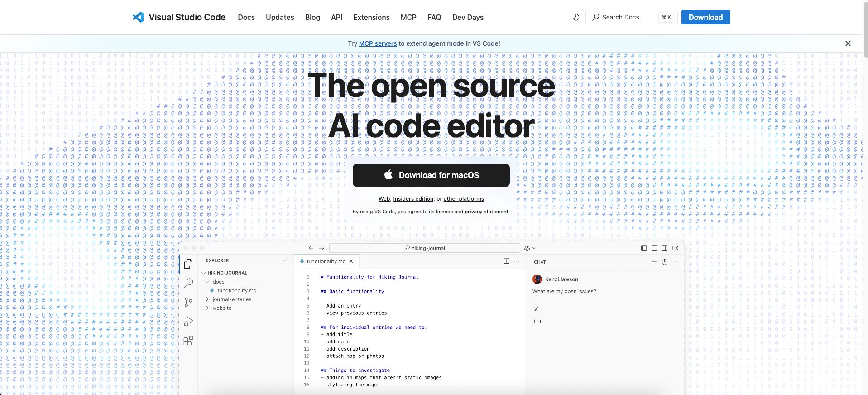Toggle the primary sidebar layout button

(x=644, y=248)
